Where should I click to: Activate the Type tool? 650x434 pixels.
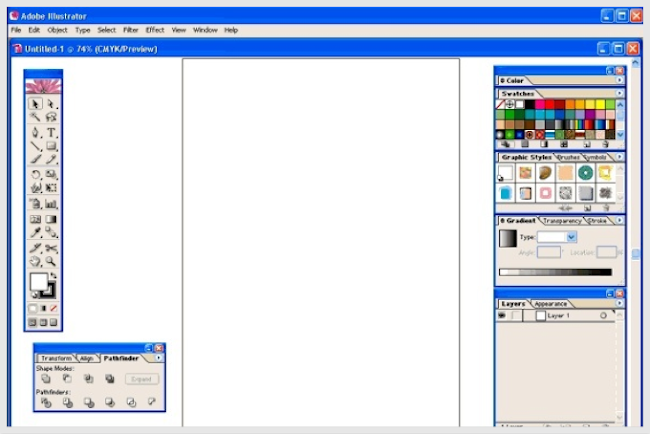51,132
